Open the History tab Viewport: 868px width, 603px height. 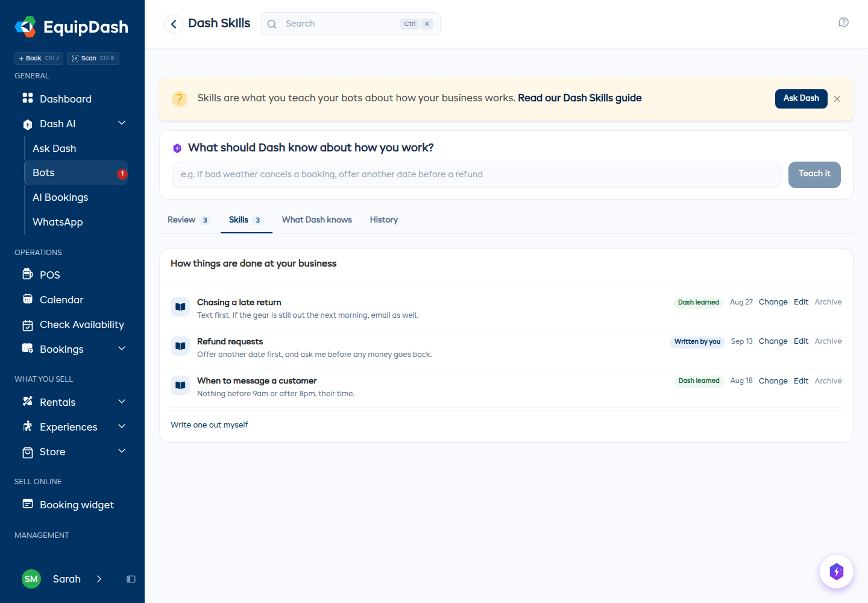click(384, 220)
